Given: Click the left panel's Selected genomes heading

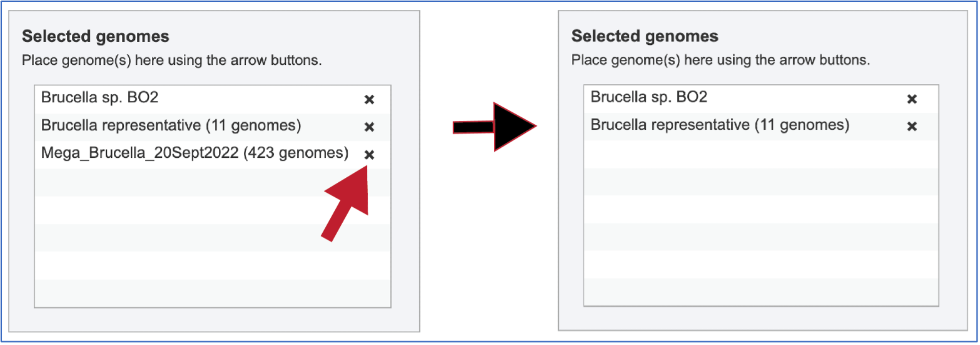Looking at the screenshot, I should click(95, 36).
